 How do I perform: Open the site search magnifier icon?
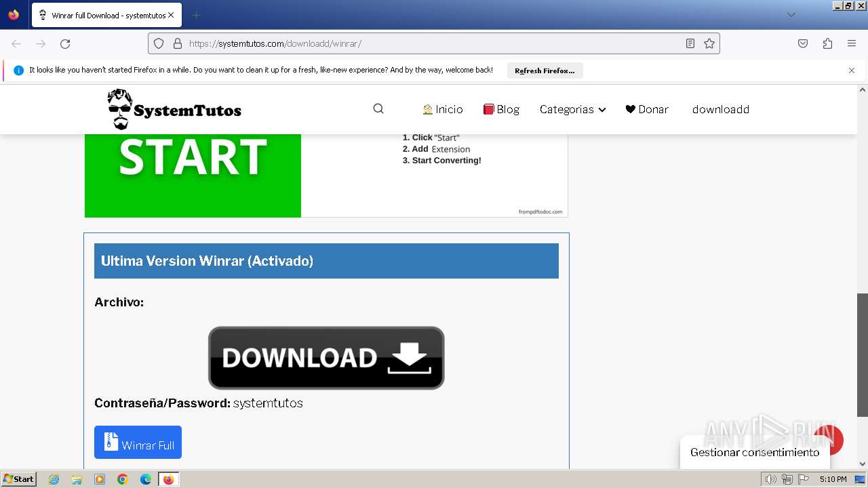tap(378, 109)
